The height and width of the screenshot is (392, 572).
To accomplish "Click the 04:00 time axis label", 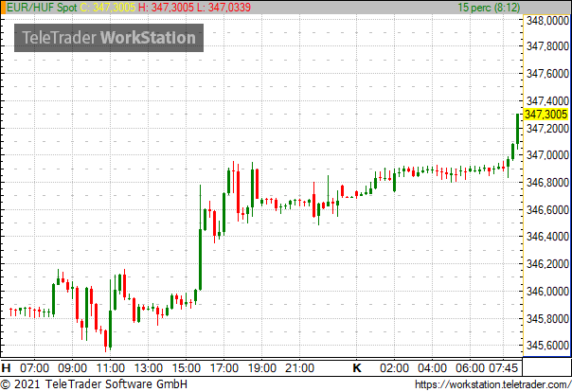I will (x=432, y=368).
